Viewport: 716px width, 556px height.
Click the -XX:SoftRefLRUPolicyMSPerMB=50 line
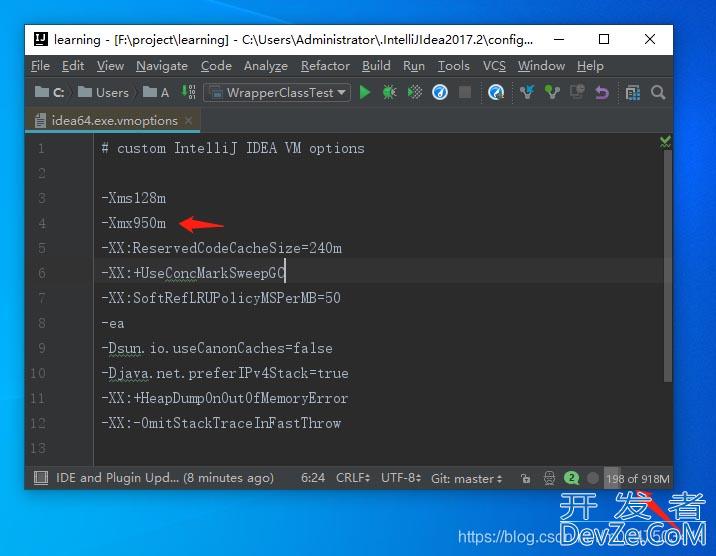[x=221, y=298]
